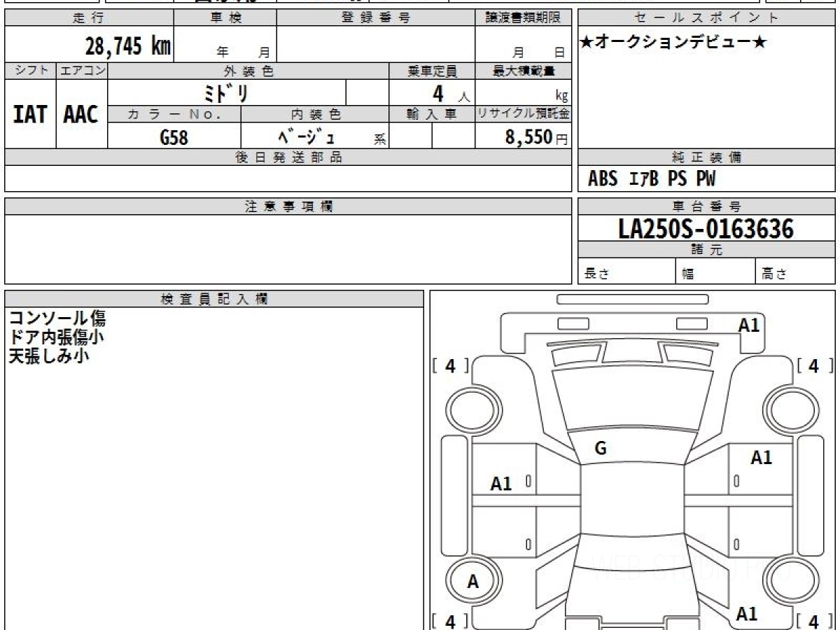Click the リサイクル預託金 header
This screenshot has height=630, width=840.
pyautogui.click(x=523, y=114)
